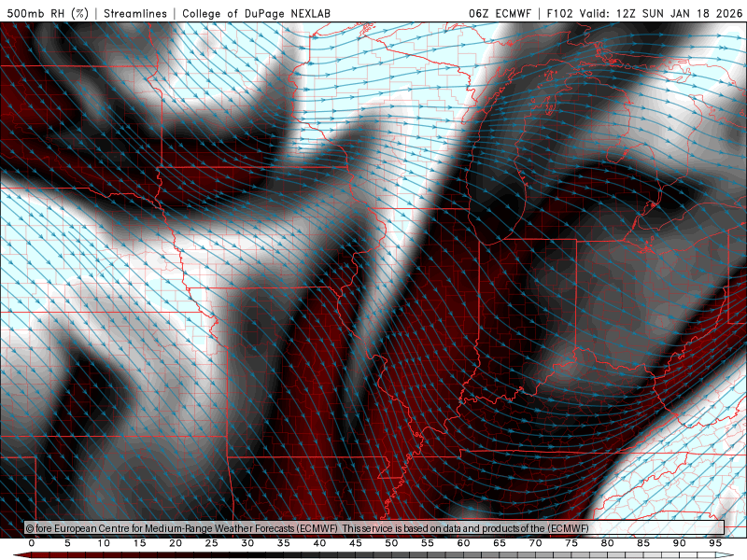Click the "45" label on the RH scale

tap(356, 543)
